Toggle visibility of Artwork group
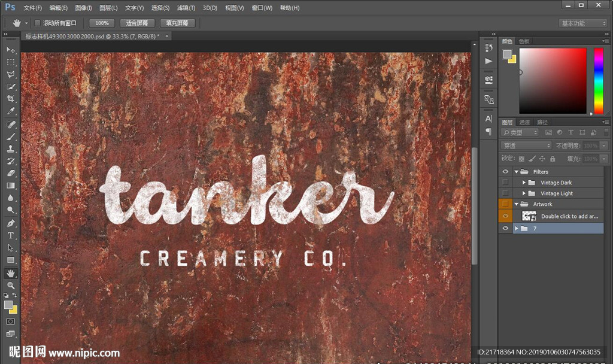Screen dimensions: 613x364 coord(505,204)
